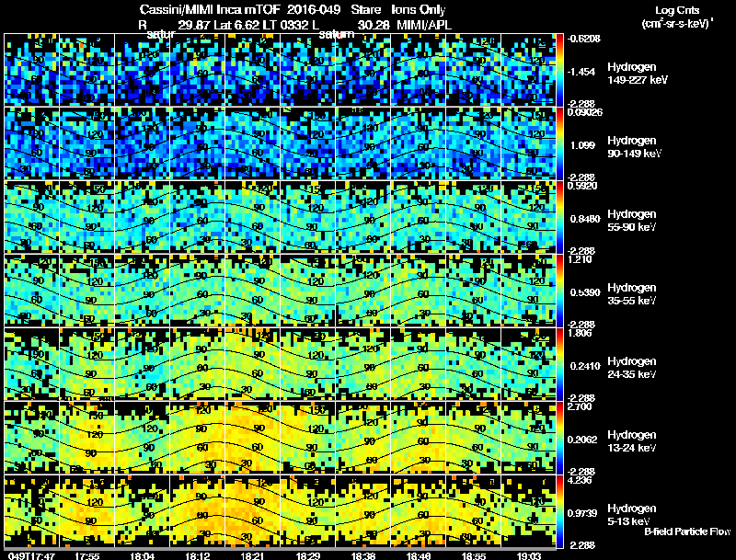Open the 17:55 image in the 24-35 keV row
The width and height of the screenshot is (736, 560).
86,364
